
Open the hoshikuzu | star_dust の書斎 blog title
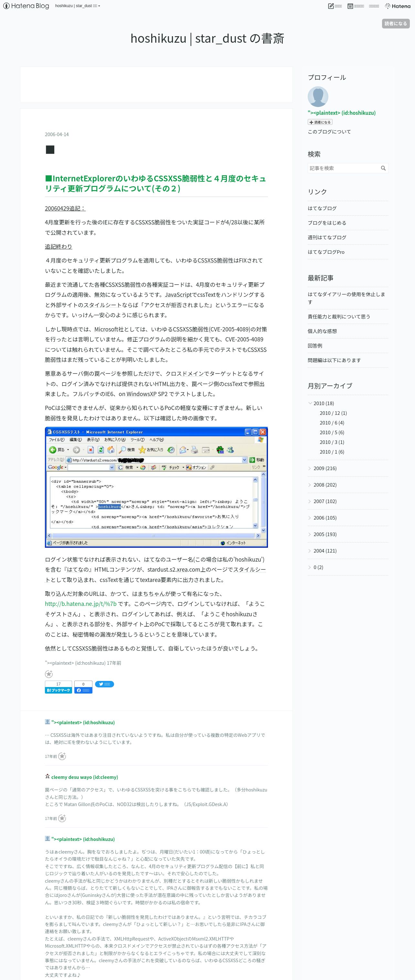pos(207,38)
